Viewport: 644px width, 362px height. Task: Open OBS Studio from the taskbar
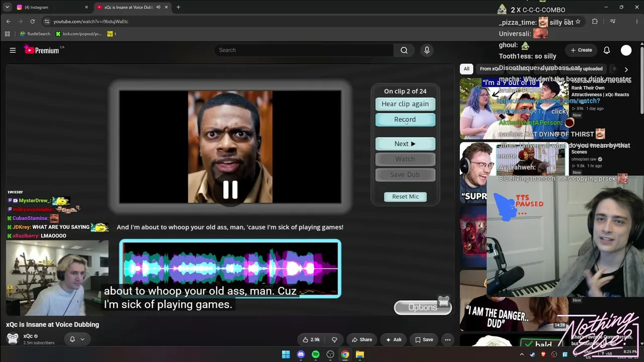[330, 354]
